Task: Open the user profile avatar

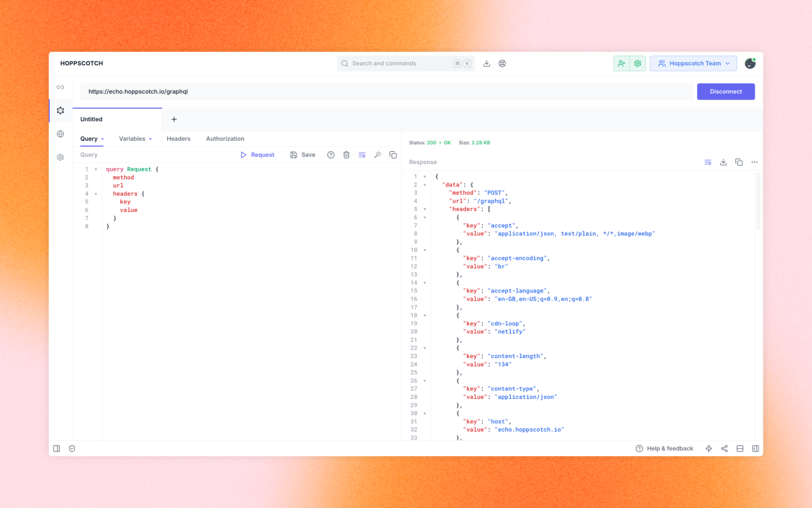Action: [750, 63]
